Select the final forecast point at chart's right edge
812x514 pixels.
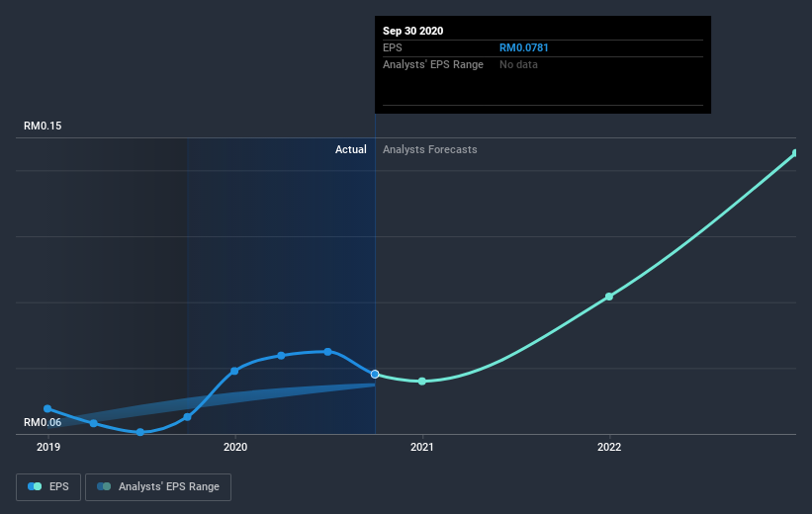coord(795,153)
